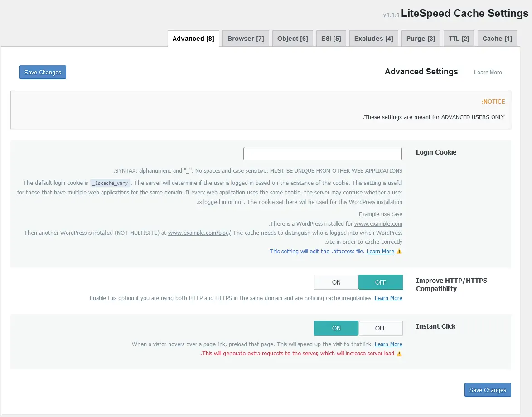Viewport: 532px width, 417px height.
Task: Focus the Login Cookie input field
Action: tap(323, 154)
